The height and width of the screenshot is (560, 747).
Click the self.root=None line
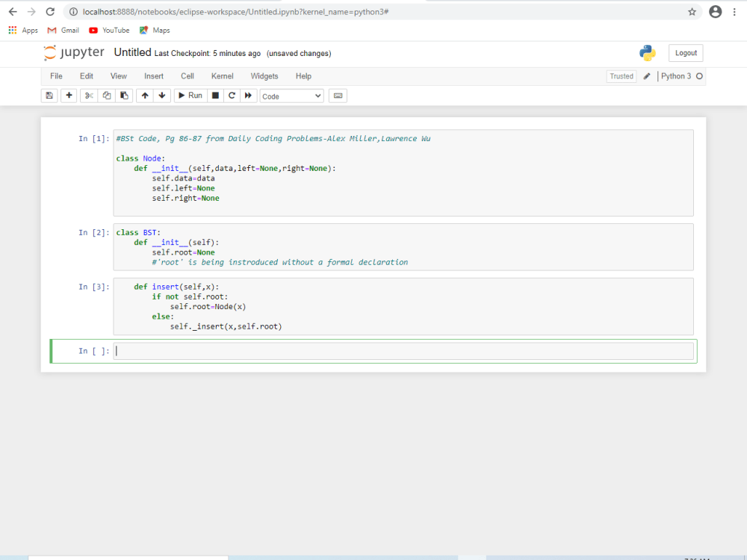(x=184, y=252)
